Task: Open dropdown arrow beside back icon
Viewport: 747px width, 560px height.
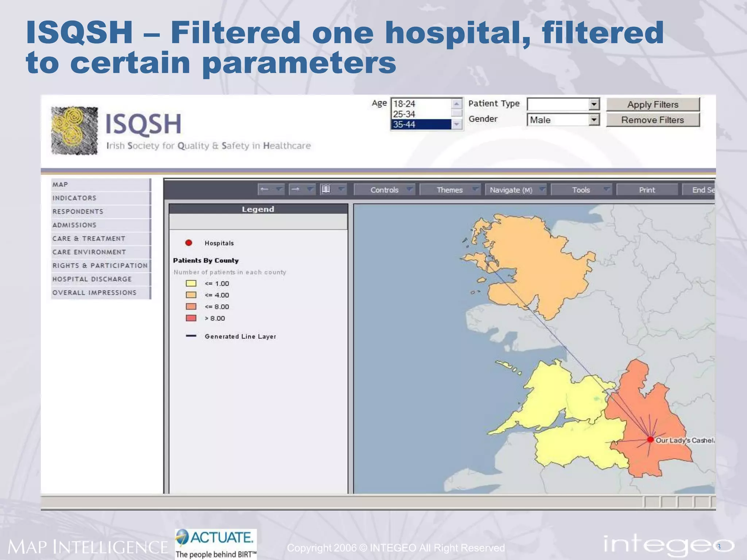Action: pos(279,190)
